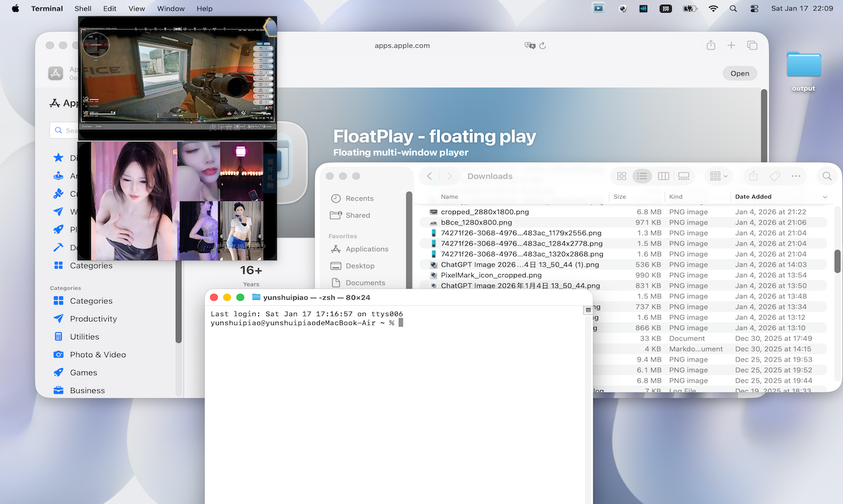Open Finder group-by dropdown
The image size is (843, 504).
718,176
